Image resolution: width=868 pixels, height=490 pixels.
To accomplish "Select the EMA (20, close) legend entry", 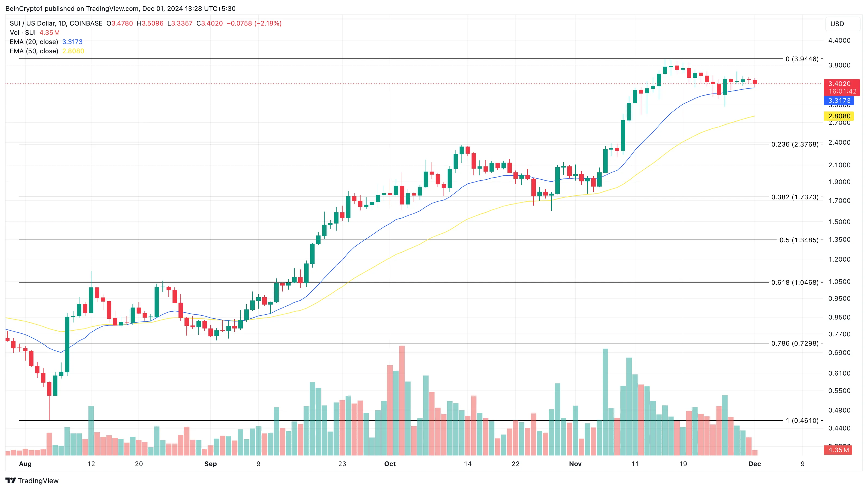I will click(x=34, y=42).
